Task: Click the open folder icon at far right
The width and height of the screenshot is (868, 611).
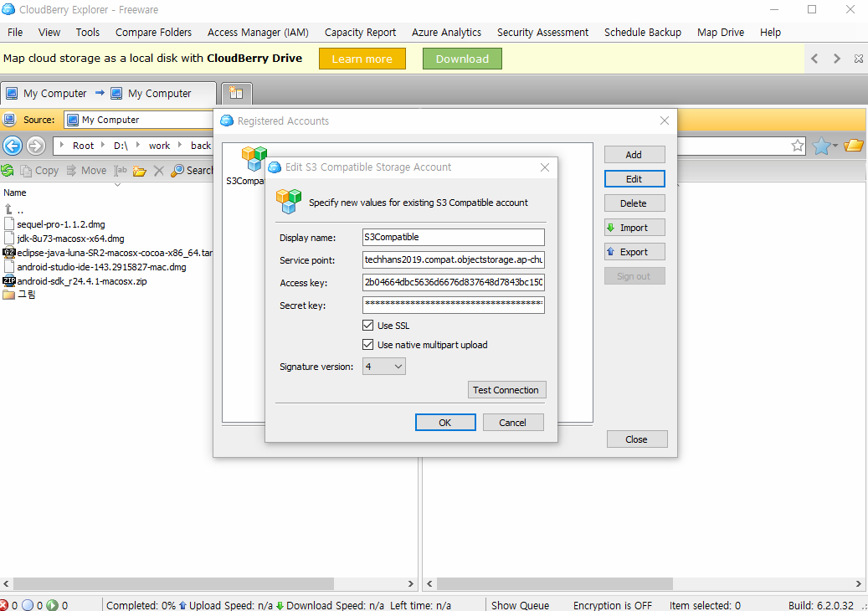Action: coord(854,146)
